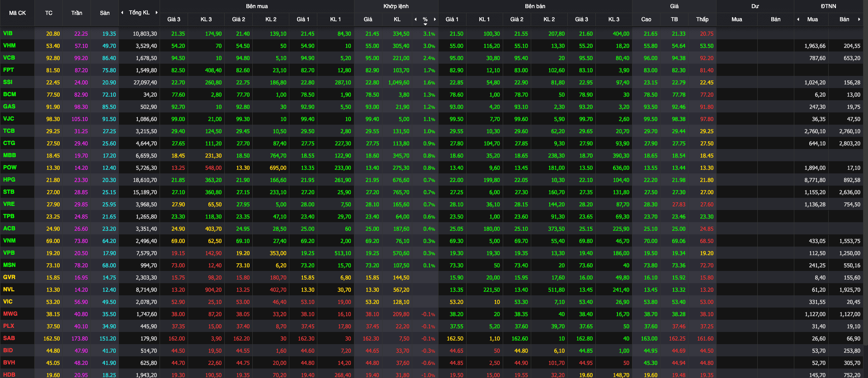Click the Bên bán group header

[x=535, y=6]
